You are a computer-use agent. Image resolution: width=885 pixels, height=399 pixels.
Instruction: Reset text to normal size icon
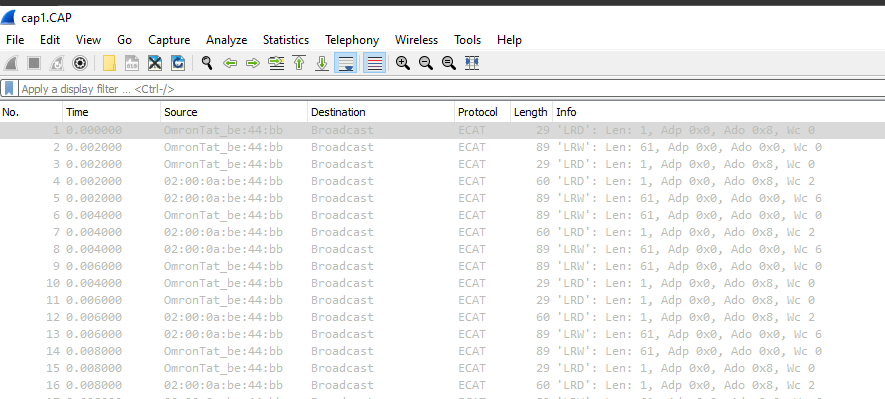click(449, 63)
